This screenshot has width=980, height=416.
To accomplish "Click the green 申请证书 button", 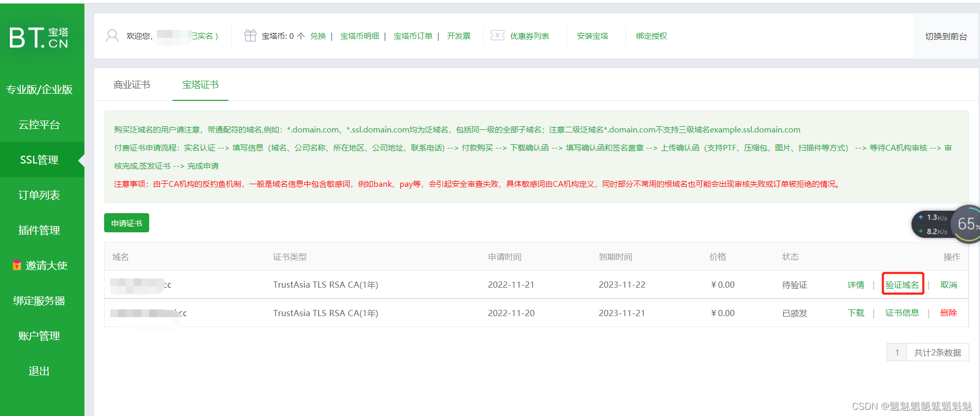I will click(x=126, y=223).
